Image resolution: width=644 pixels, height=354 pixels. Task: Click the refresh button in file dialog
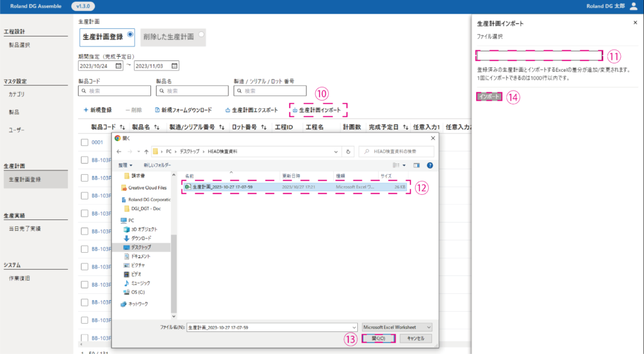click(x=348, y=152)
